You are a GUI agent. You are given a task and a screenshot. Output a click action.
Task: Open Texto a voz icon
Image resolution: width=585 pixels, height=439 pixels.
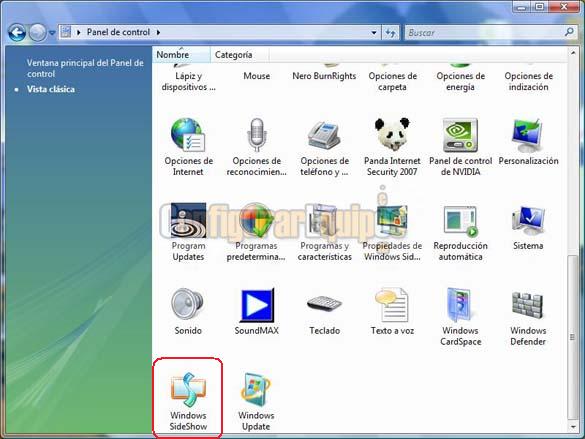[392, 305]
